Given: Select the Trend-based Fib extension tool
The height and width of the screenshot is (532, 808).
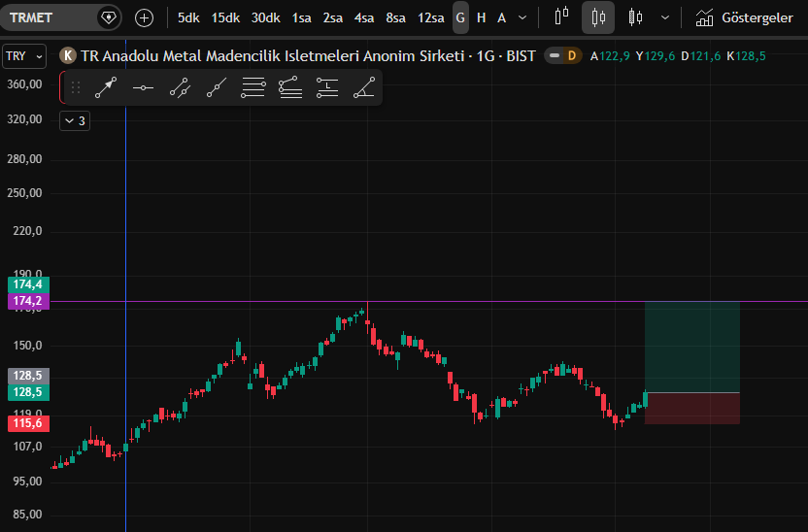Looking at the screenshot, I should tap(290, 87).
